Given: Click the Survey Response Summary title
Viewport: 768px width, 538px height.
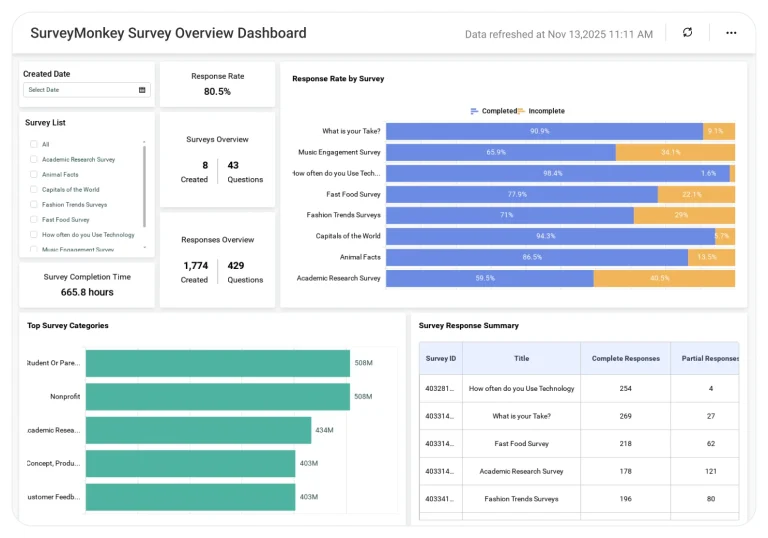Looking at the screenshot, I should pyautogui.click(x=468, y=325).
